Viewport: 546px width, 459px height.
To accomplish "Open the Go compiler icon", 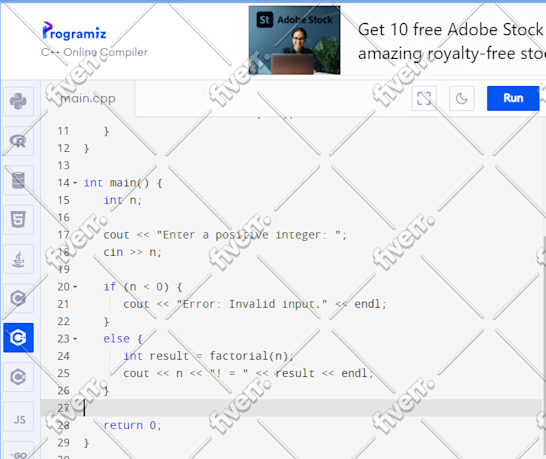I will click(18, 451).
